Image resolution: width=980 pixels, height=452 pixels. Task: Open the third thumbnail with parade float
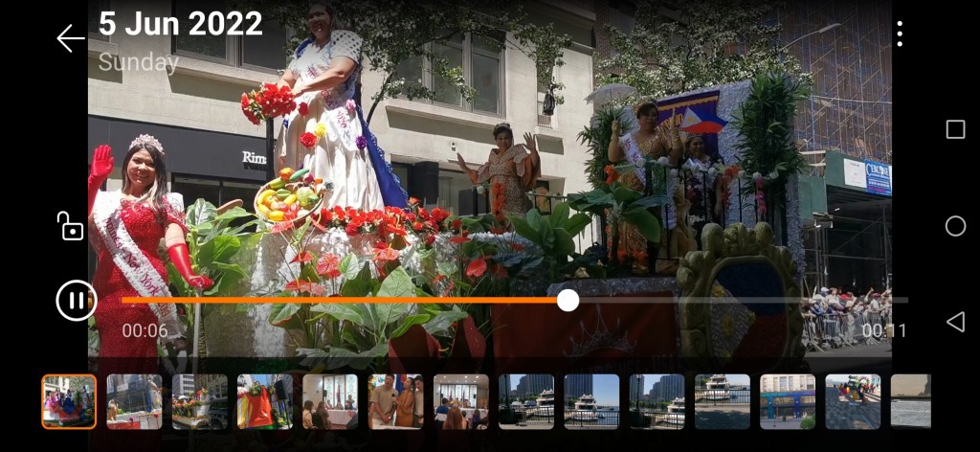pyautogui.click(x=199, y=401)
